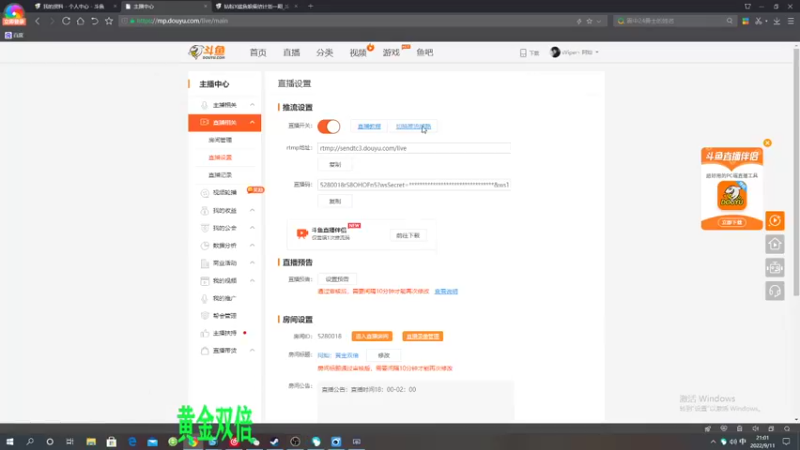Open 房间管理 sidebar subitem
This screenshot has height=450, width=800.
tap(220, 140)
